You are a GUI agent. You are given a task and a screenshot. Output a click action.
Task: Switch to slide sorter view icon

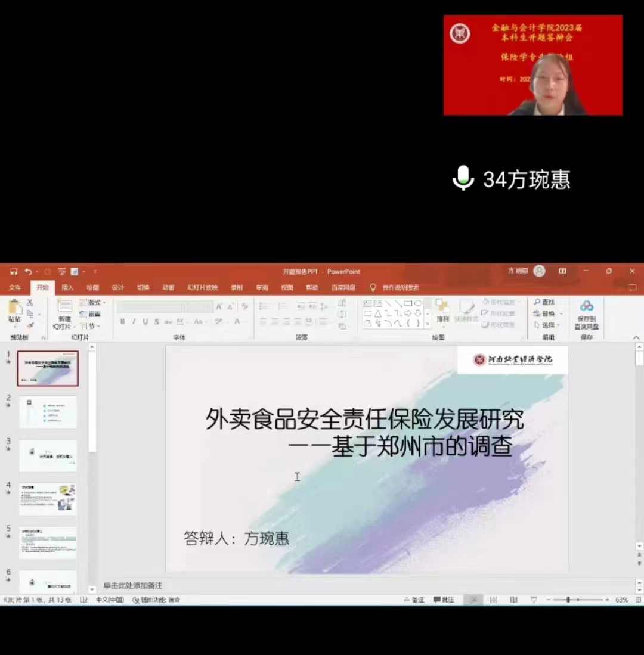(x=494, y=600)
